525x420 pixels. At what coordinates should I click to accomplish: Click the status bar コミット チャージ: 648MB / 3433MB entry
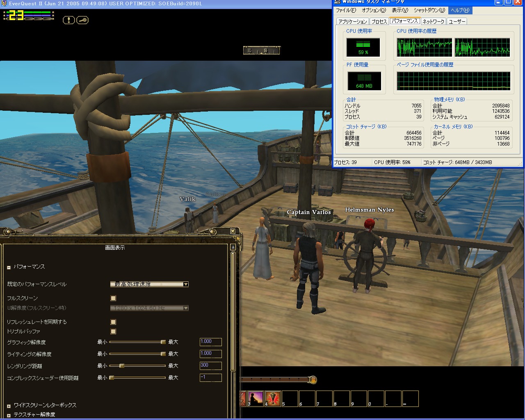click(x=457, y=162)
